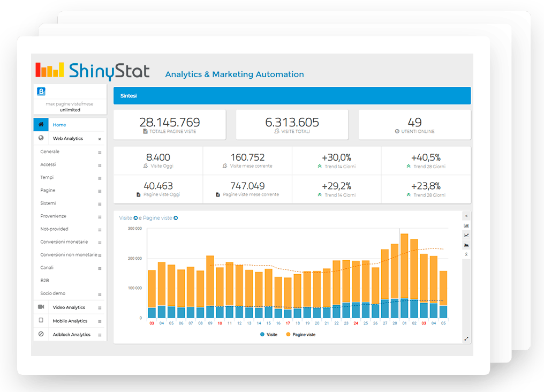Collapse the Web Analytics section
The image size is (544, 392).
(100, 139)
